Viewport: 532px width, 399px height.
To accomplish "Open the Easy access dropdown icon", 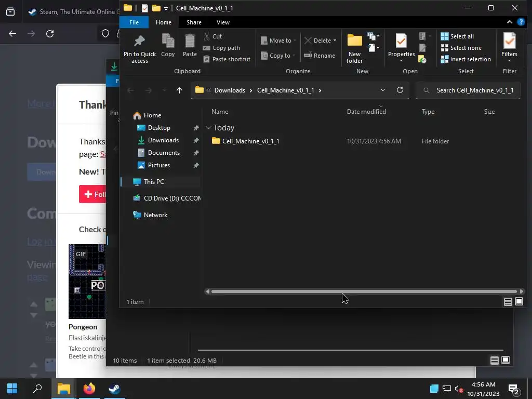I will 373,47.
